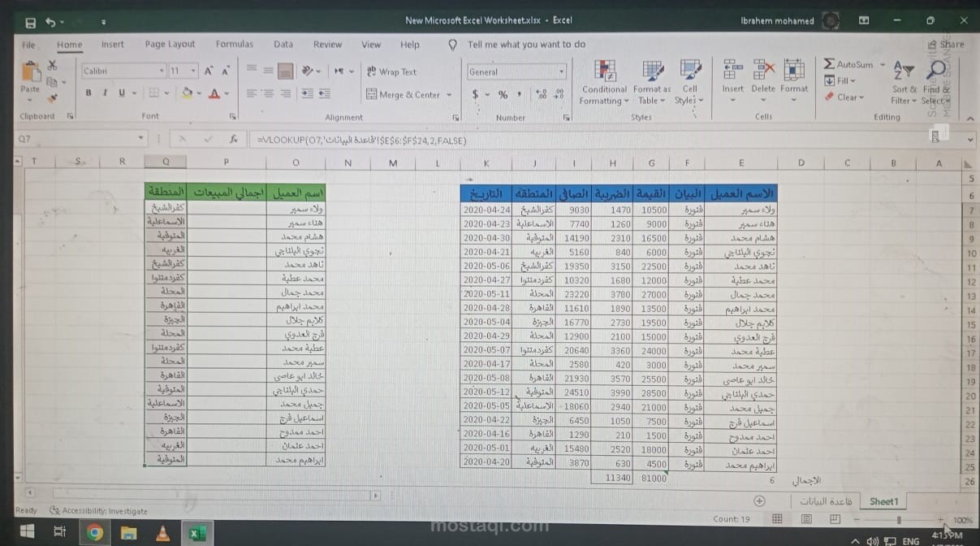Expand the AutoSum dropdown arrow
Viewport: 980px width, 546px height.
[x=882, y=64]
